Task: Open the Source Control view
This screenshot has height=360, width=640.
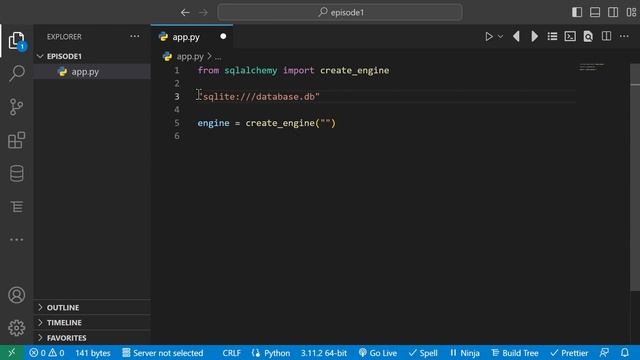Action: point(16,107)
